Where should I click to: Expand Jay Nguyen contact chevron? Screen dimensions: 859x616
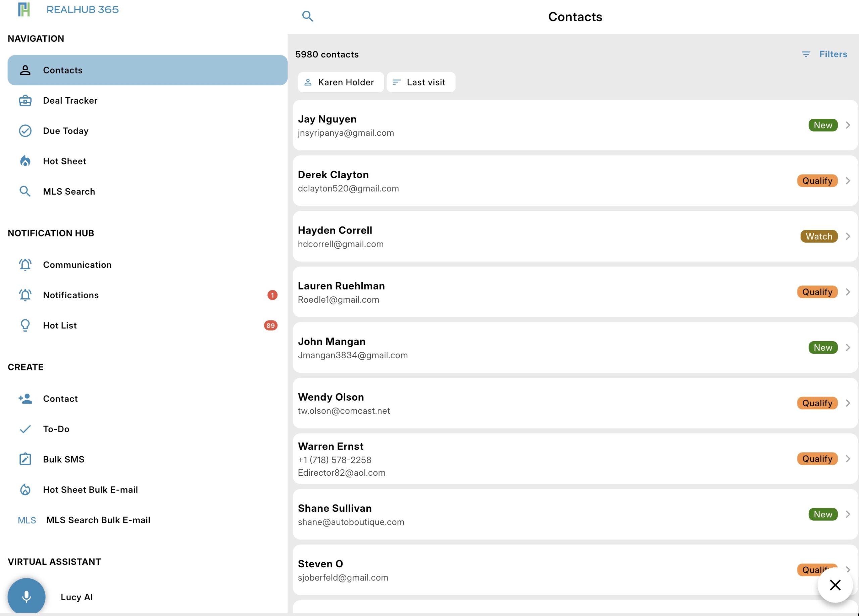[x=848, y=125]
